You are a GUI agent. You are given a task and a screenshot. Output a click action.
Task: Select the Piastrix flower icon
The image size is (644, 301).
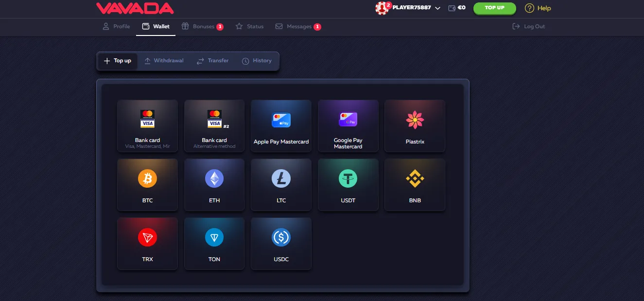(x=415, y=120)
